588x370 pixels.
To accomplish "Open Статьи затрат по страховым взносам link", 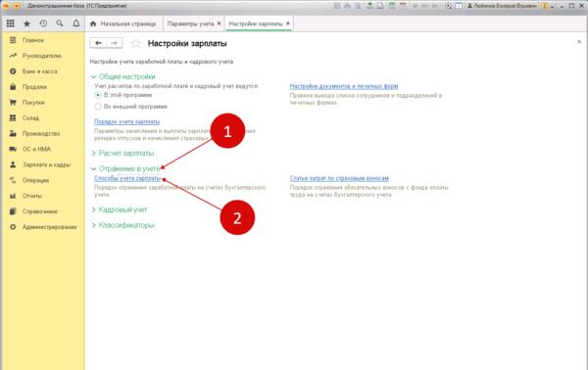I will click(339, 178).
